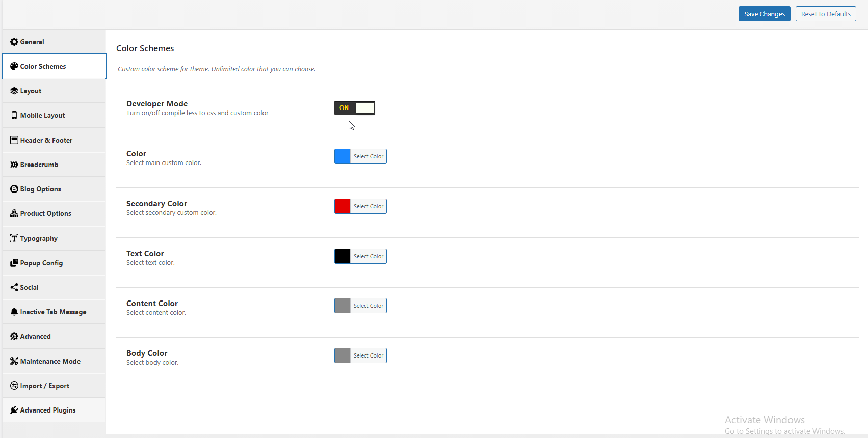Click the gray Content Color swatch
Viewport: 868px width, 438px height.
tap(343, 306)
